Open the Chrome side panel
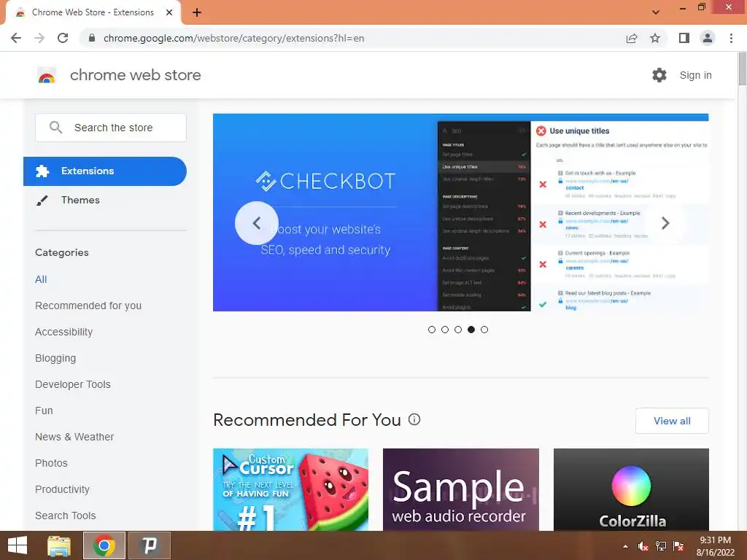This screenshot has height=560, width=747. coord(684,38)
